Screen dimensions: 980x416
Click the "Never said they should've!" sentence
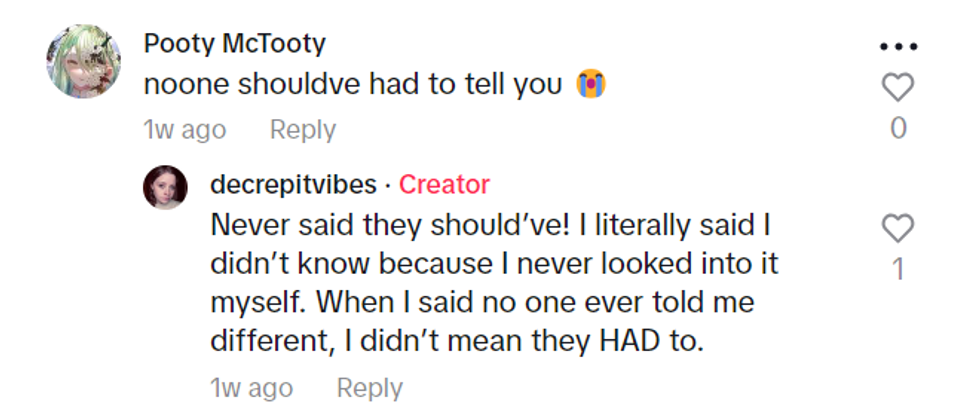pos(376,225)
